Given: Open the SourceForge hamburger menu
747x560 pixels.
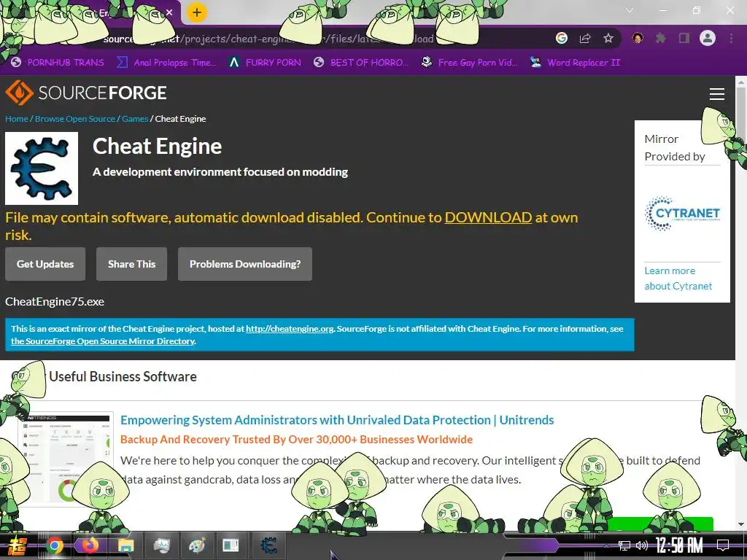Looking at the screenshot, I should pyautogui.click(x=716, y=94).
